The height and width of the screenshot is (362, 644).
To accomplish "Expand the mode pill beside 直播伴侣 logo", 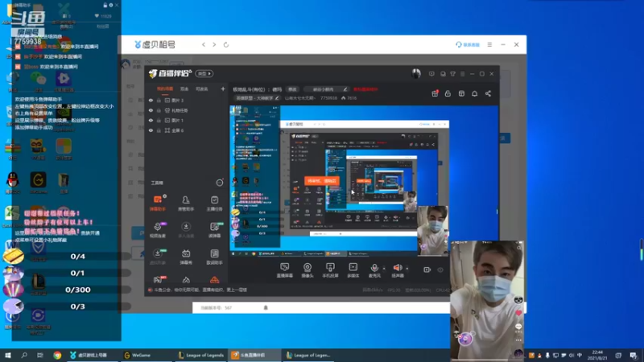I will tap(204, 73).
